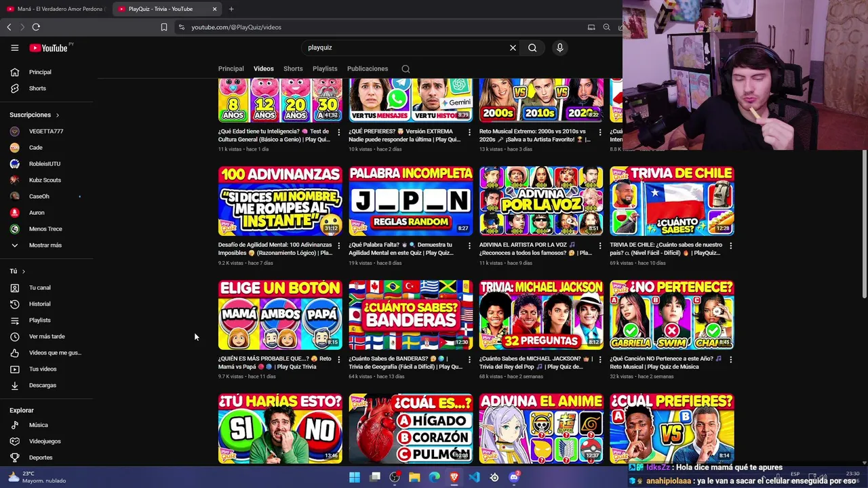Explore Deportes
This screenshot has height=488, width=868.
pyautogui.click(x=47, y=457)
